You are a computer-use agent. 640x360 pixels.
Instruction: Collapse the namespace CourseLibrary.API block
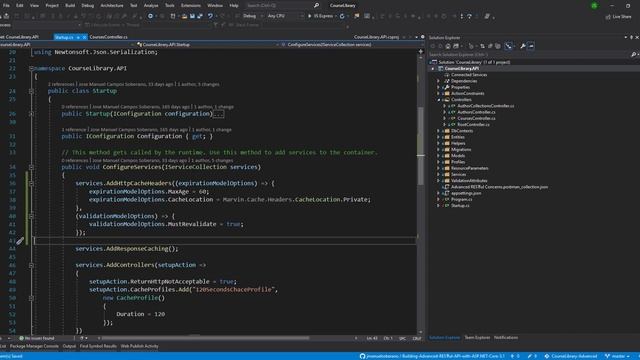point(31,69)
